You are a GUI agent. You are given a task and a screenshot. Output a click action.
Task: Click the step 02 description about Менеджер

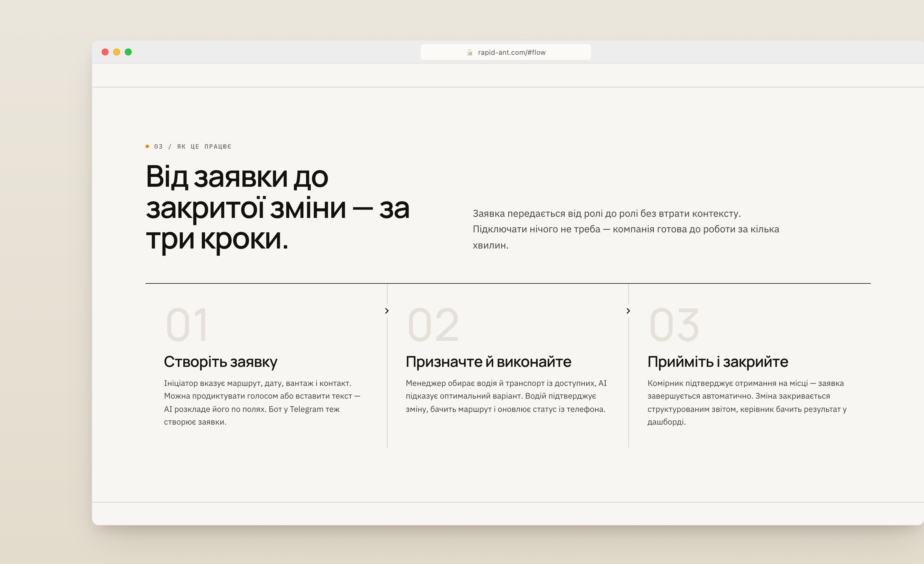coord(506,396)
